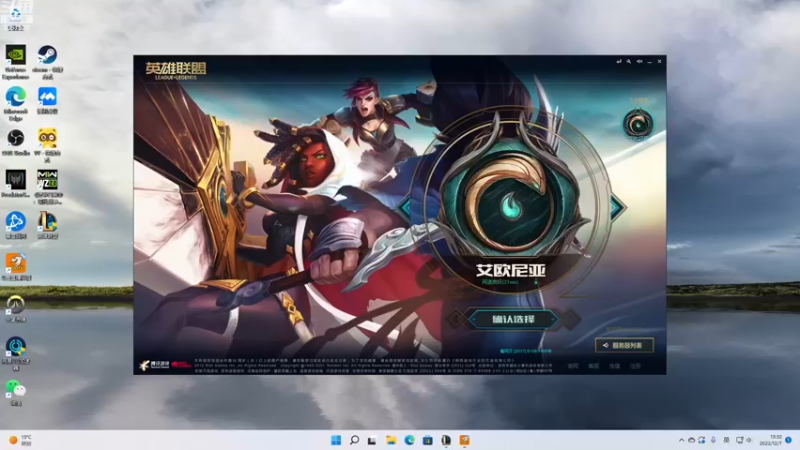The width and height of the screenshot is (800, 450).
Task: Open the weather widget on the taskbar
Action: point(20,440)
